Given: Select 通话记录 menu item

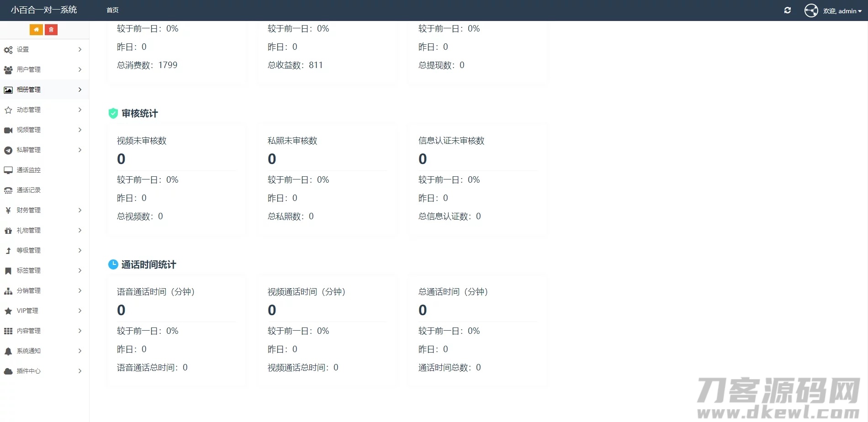Looking at the screenshot, I should pos(28,190).
